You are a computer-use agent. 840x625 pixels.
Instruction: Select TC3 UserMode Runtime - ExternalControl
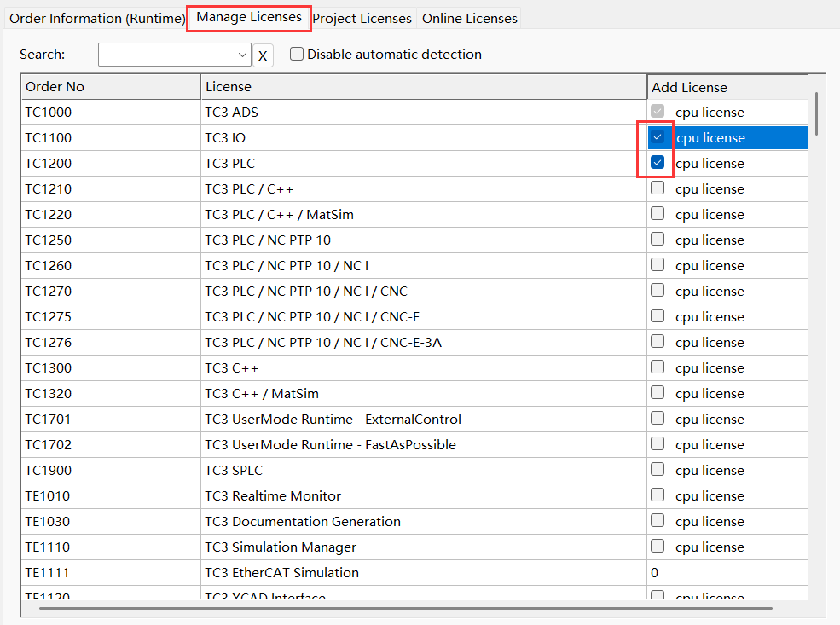333,420
